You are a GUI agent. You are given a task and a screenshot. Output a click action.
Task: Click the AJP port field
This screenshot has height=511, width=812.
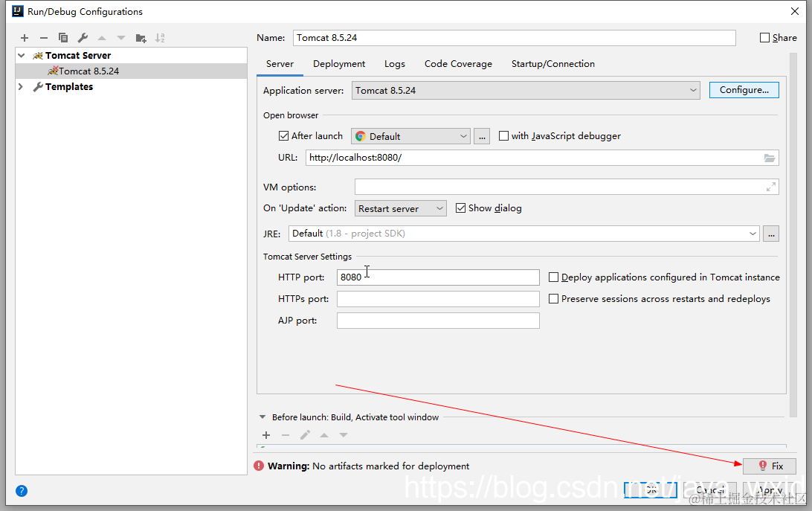click(x=438, y=321)
